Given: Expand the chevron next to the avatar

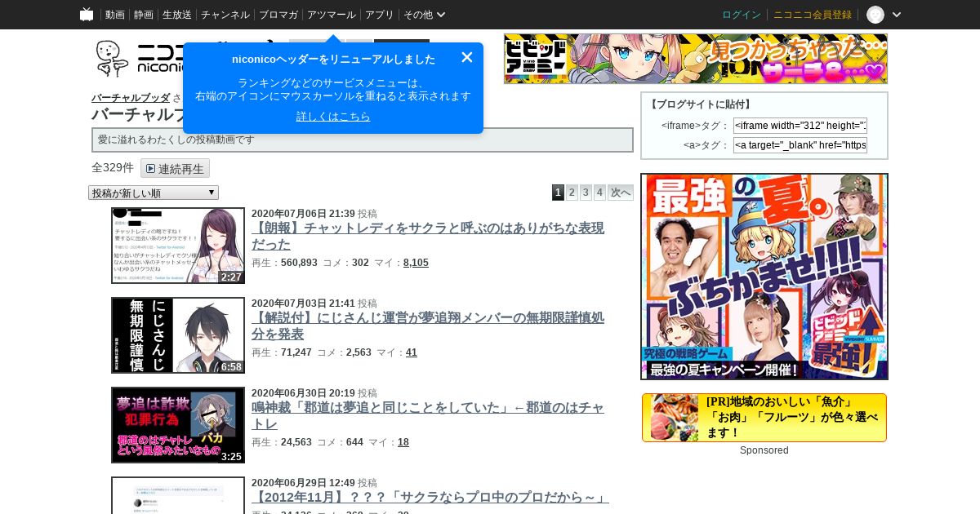Looking at the screenshot, I should pyautogui.click(x=897, y=15).
